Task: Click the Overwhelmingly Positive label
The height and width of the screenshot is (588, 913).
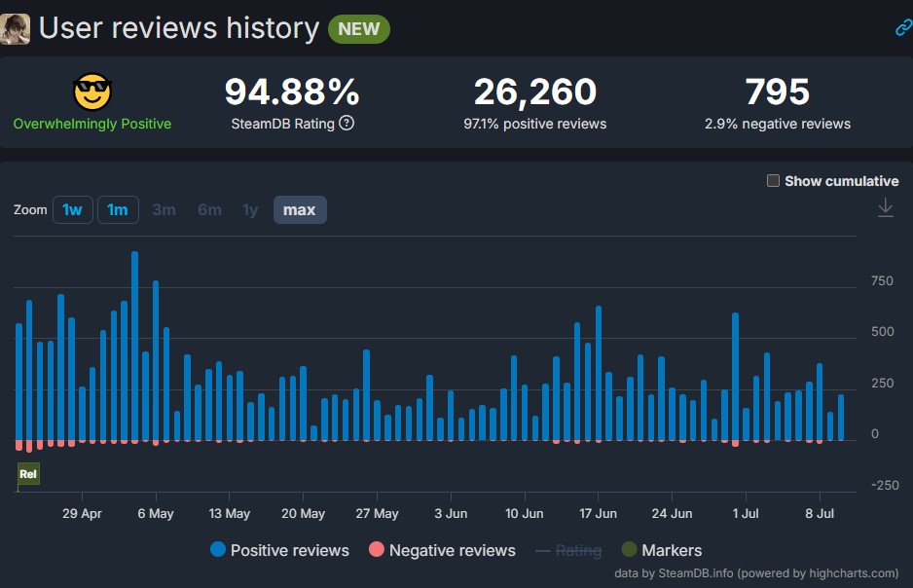Action: (x=92, y=124)
